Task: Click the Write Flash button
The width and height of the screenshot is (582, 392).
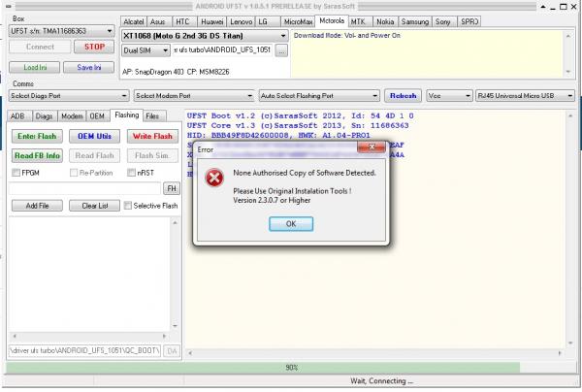Action: click(152, 136)
